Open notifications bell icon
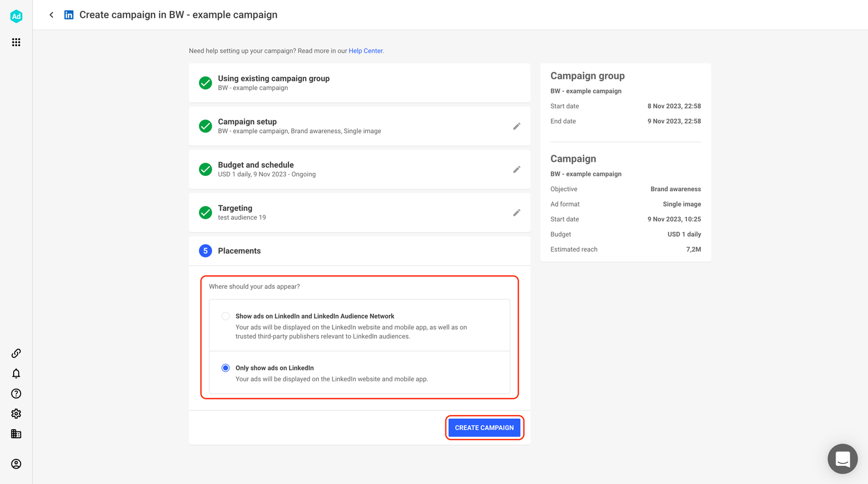 click(16, 373)
